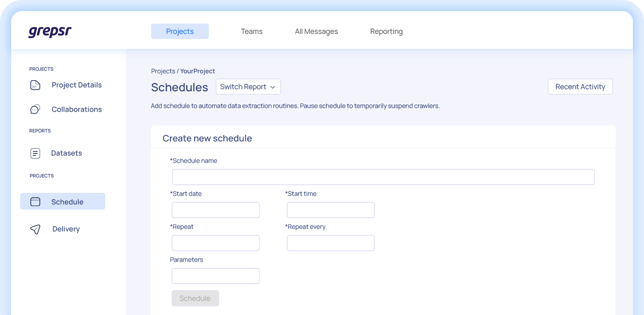The height and width of the screenshot is (315, 644).
Task: Click the Switch Report chevron arrow
Action: (x=273, y=87)
